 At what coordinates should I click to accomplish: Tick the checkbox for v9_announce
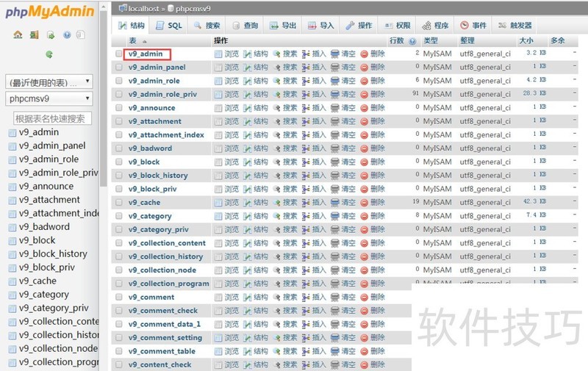tap(119, 108)
